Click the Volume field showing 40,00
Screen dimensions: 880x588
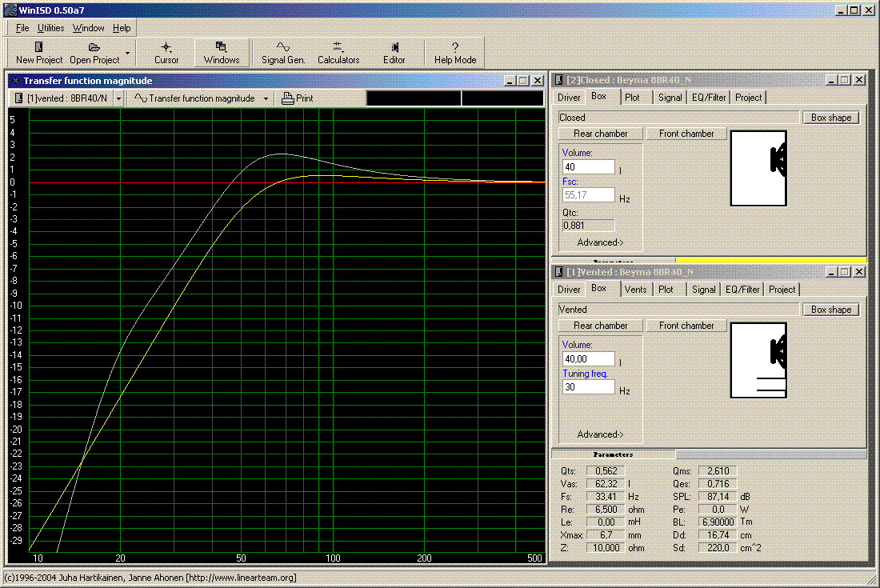[x=588, y=359]
